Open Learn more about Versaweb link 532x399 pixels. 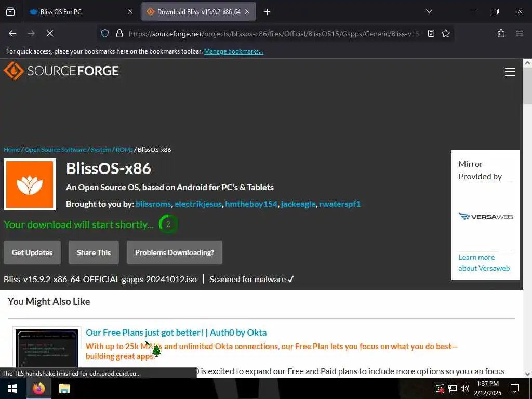tap(484, 262)
